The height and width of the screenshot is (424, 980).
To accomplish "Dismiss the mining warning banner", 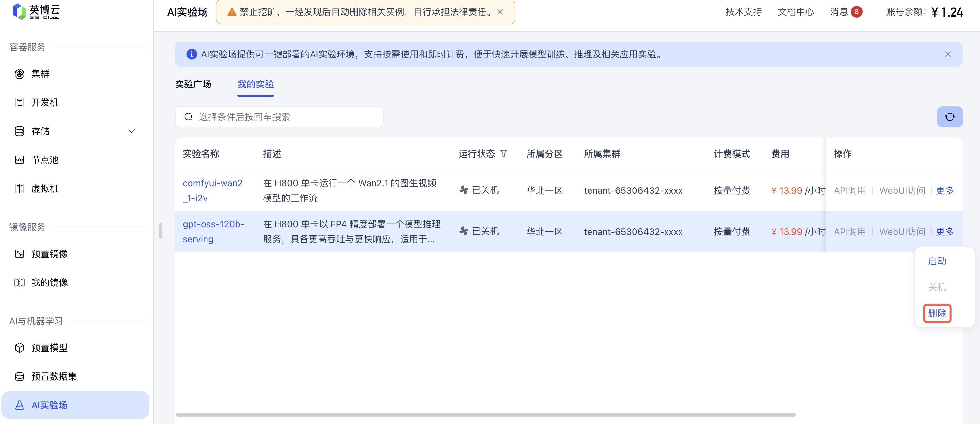I will (x=500, y=12).
